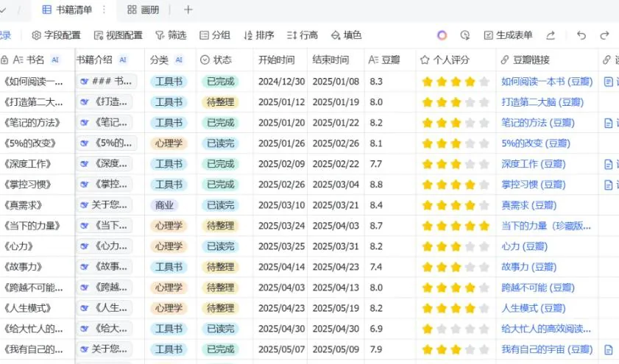Click 分类 tag 心理学 for 5%的改变
The width and height of the screenshot is (619, 364).
tap(169, 143)
